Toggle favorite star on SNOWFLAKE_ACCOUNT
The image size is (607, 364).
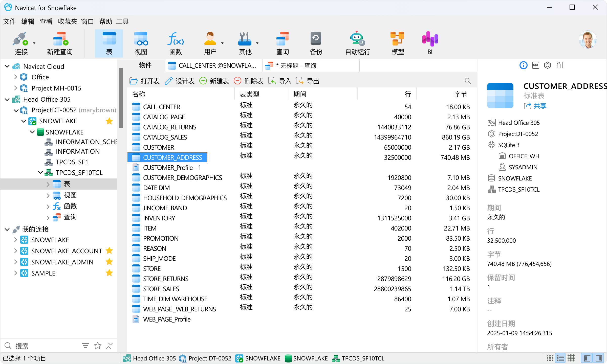(109, 251)
